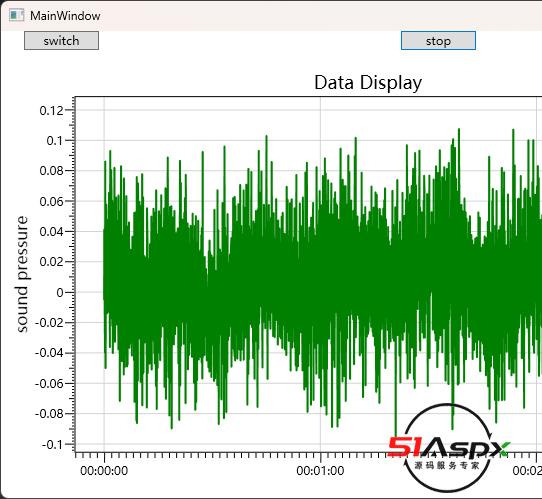Click the 0 y-axis tick label
The height and width of the screenshot is (499, 542).
tap(60, 292)
